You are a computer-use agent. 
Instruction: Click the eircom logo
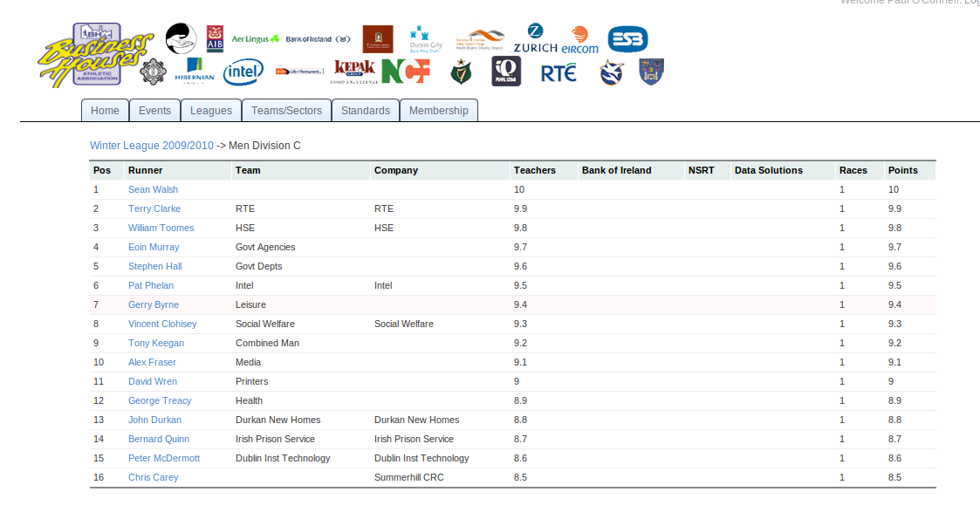click(580, 39)
